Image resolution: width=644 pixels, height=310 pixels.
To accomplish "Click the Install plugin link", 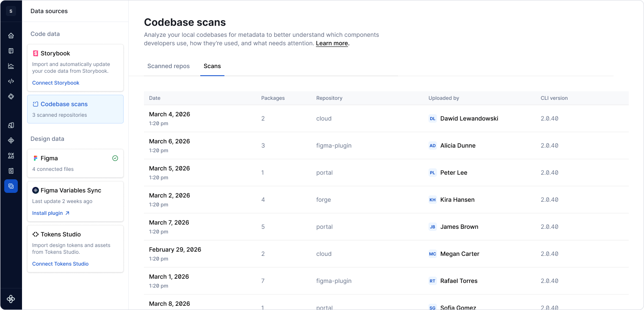I will pos(51,213).
